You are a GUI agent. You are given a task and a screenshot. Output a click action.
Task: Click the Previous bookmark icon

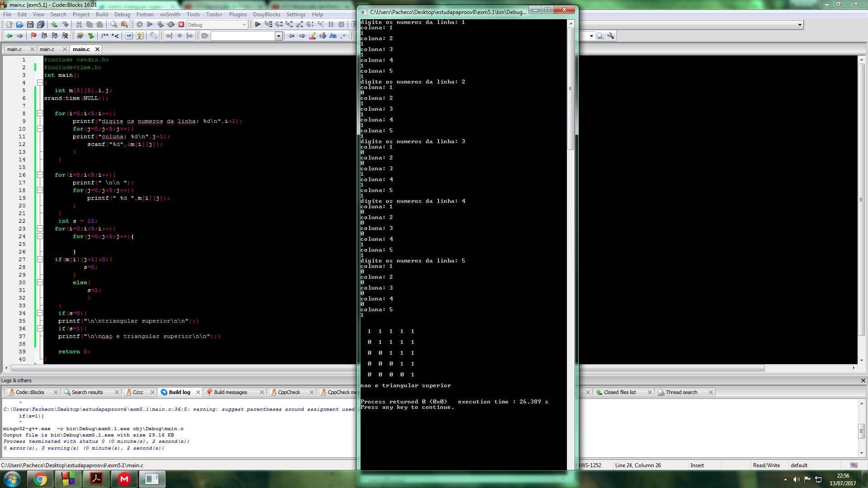[44, 36]
